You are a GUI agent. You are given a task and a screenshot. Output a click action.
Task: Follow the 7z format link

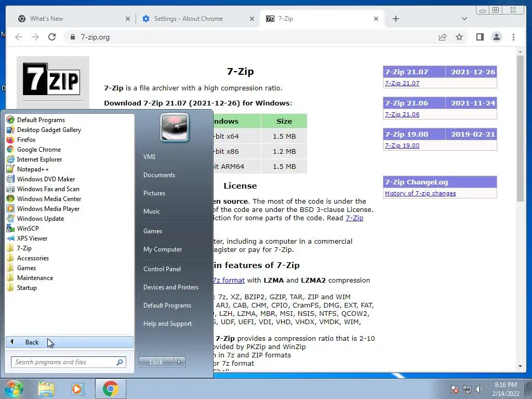pyautogui.click(x=229, y=280)
